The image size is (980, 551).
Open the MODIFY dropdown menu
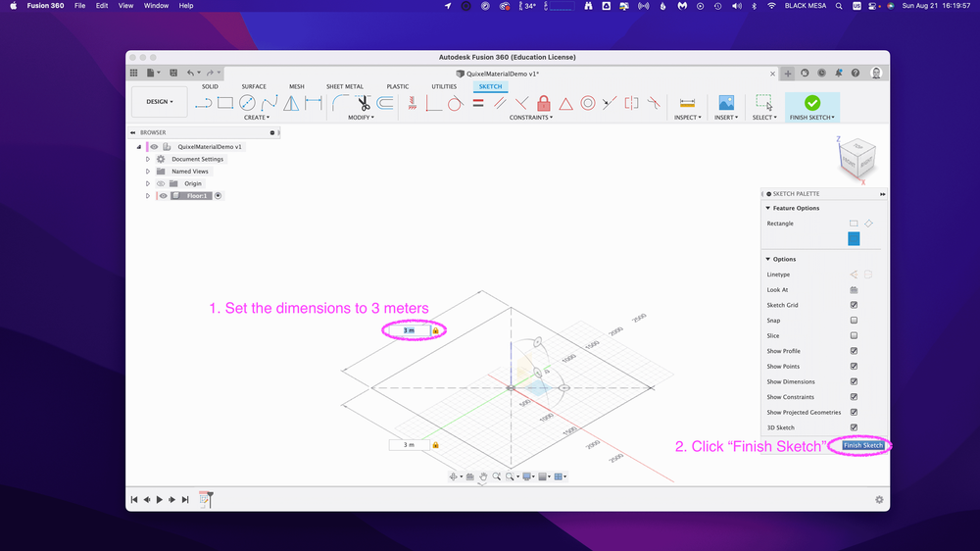click(x=362, y=118)
